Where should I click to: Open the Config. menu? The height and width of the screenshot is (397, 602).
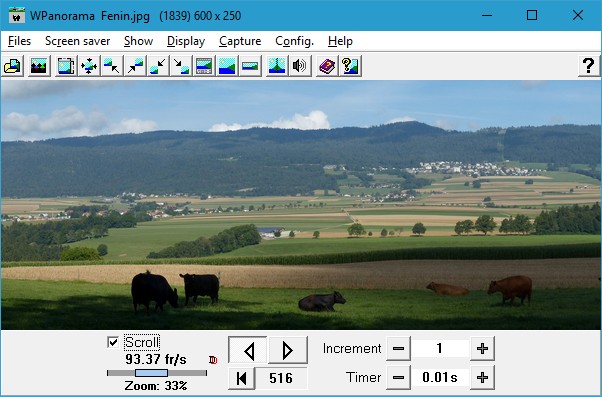tap(294, 41)
